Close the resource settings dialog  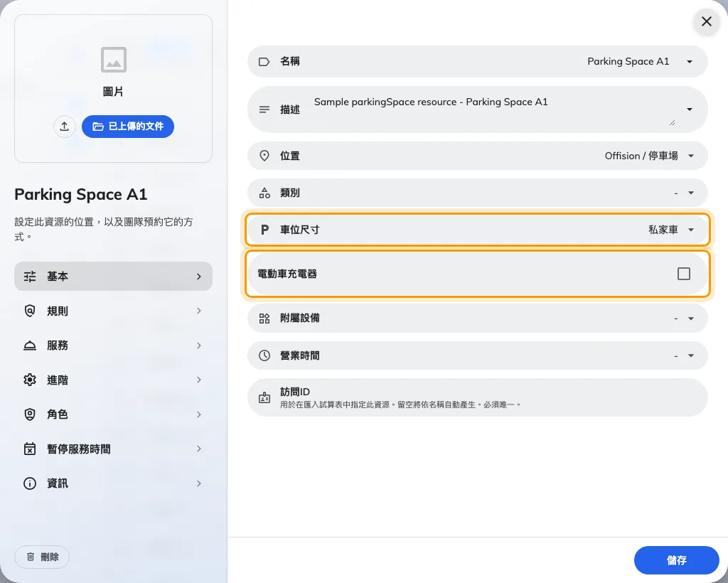pyautogui.click(x=707, y=21)
